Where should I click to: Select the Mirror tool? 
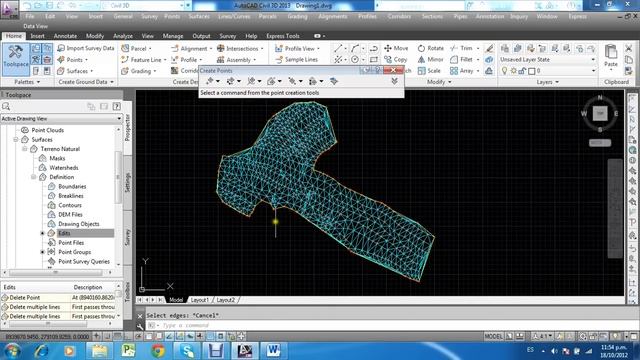pyautogui.click(x=431, y=60)
